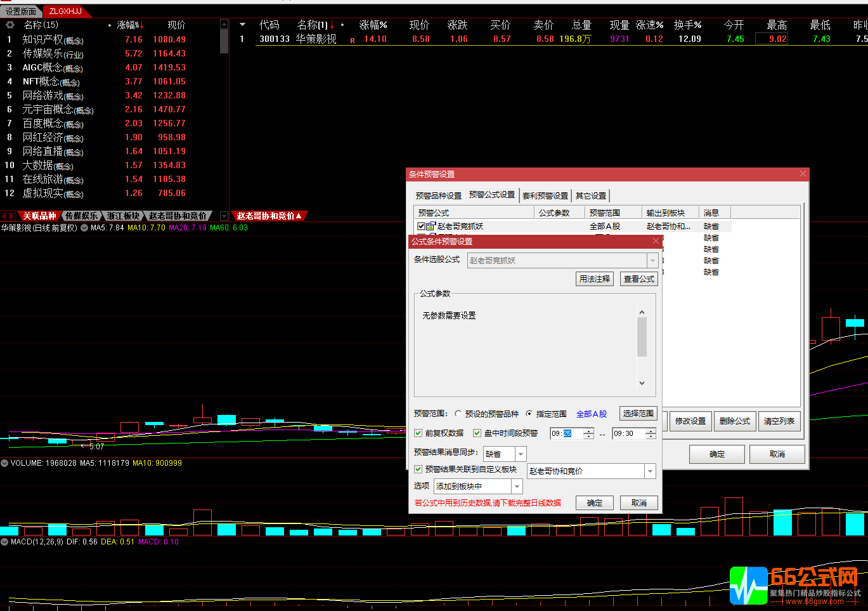Open the 预警结果消息同步 缺省 dropdown
The image size is (868, 611).
[x=521, y=454]
